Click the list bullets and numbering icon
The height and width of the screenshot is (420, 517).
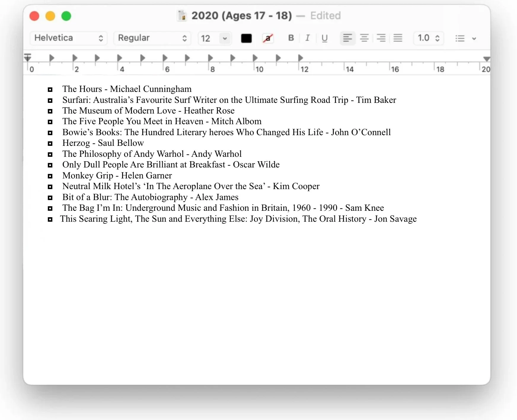pos(460,38)
